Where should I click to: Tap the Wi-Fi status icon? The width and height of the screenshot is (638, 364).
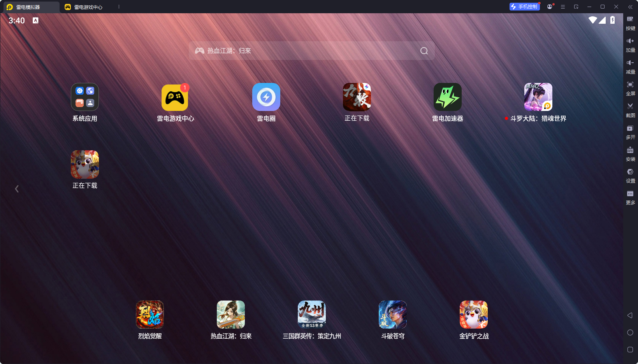pos(593,20)
